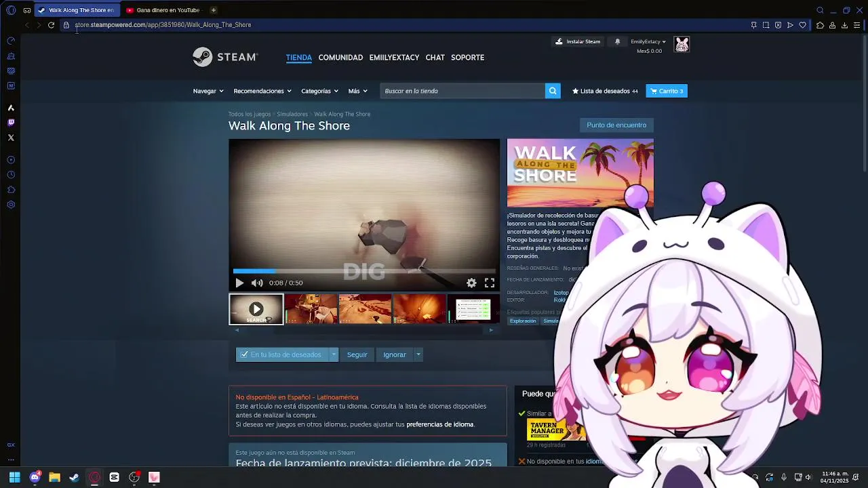Open the Carrito cart button
868x488 pixels.
point(667,91)
